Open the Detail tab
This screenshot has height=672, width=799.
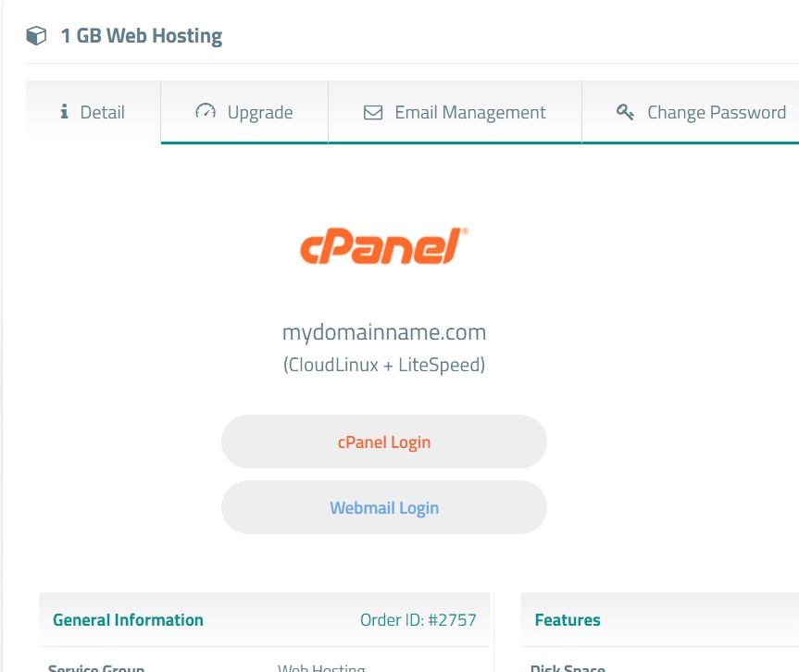click(x=94, y=112)
